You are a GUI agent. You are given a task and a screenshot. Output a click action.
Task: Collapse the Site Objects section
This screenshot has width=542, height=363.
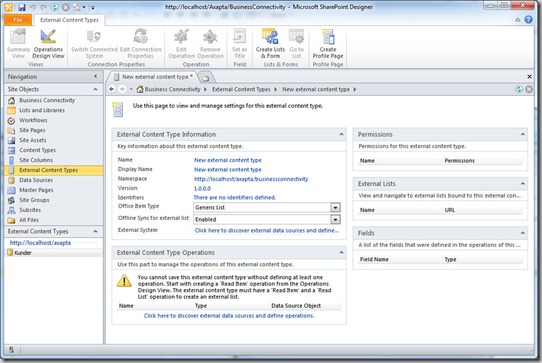[x=95, y=89]
